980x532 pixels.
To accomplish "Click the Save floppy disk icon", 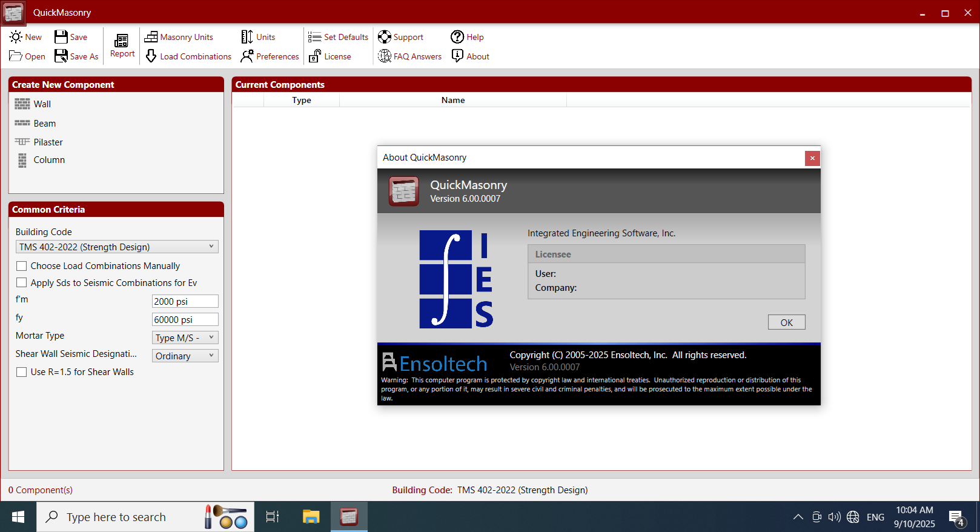I will 61,37.
